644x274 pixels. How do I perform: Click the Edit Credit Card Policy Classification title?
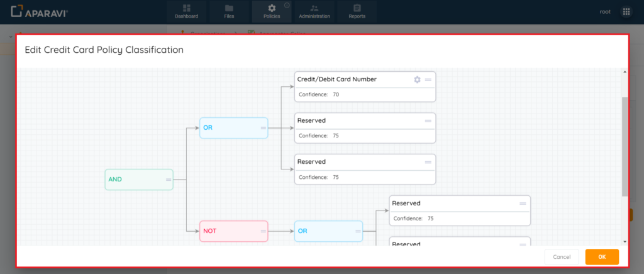tap(104, 50)
